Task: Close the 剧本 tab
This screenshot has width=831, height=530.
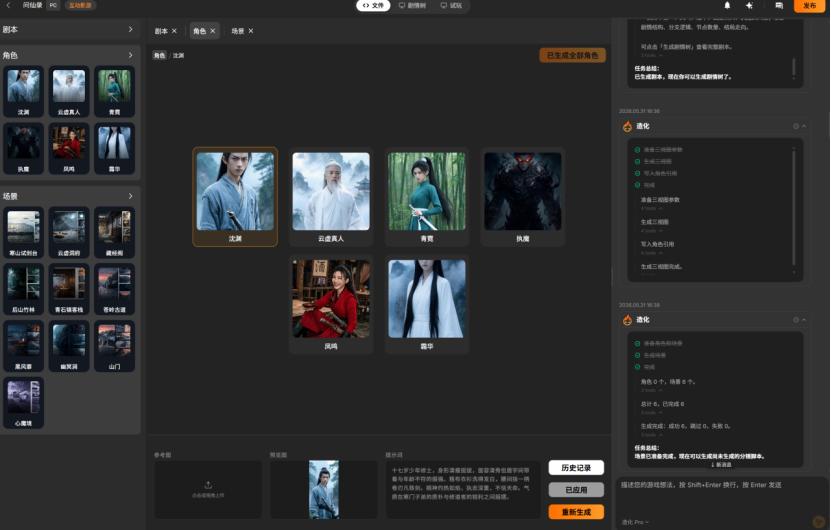Action: tap(174, 31)
